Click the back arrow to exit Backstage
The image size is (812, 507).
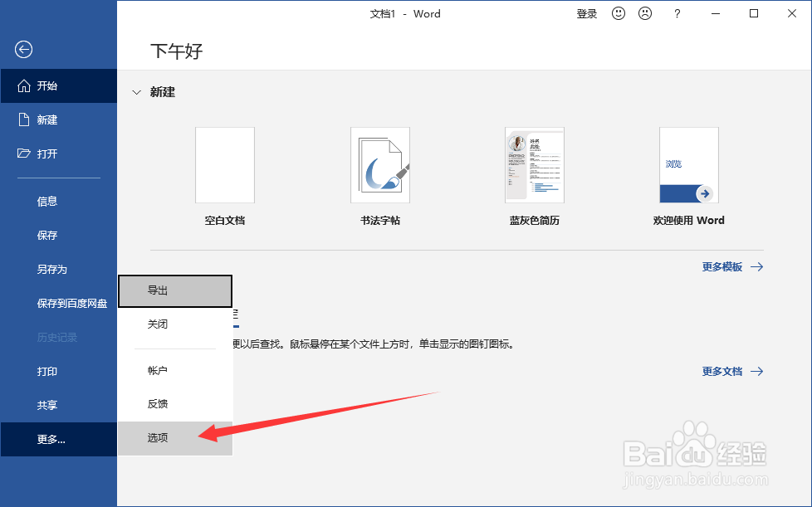23,50
